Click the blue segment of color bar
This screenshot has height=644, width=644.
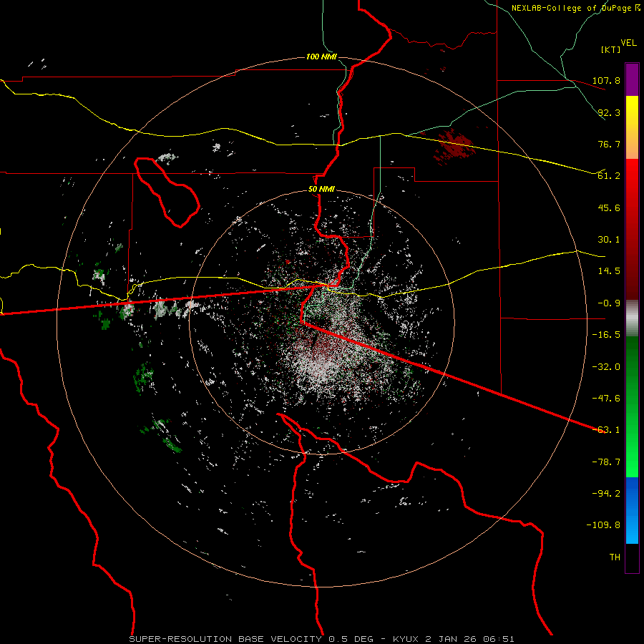[x=632, y=510]
